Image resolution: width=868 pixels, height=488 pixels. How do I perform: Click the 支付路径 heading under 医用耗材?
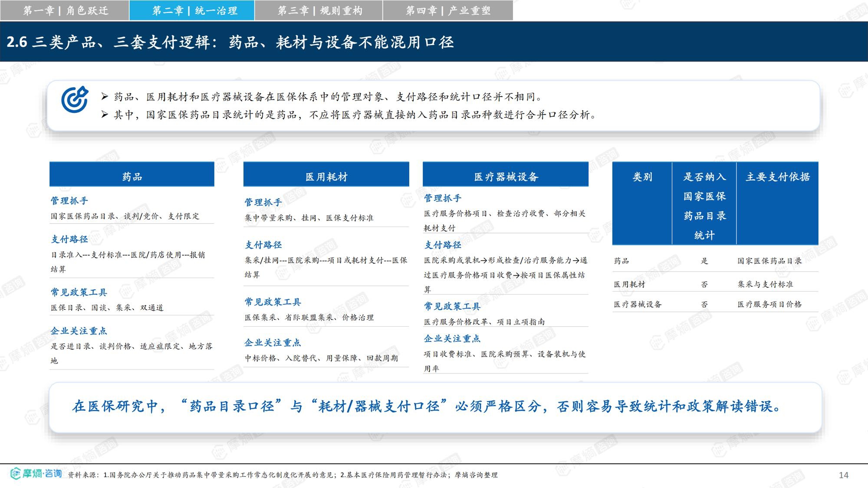click(263, 245)
